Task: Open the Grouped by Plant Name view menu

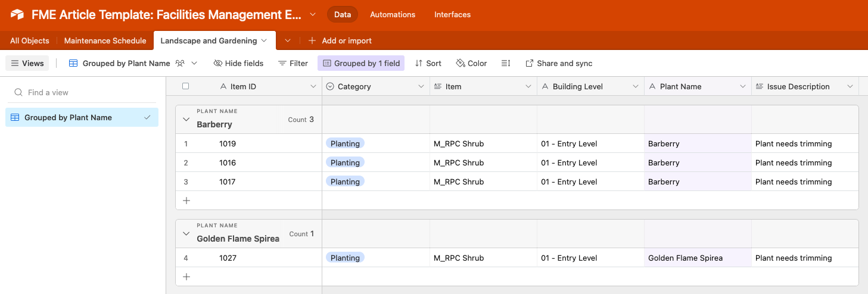Action: pos(194,63)
